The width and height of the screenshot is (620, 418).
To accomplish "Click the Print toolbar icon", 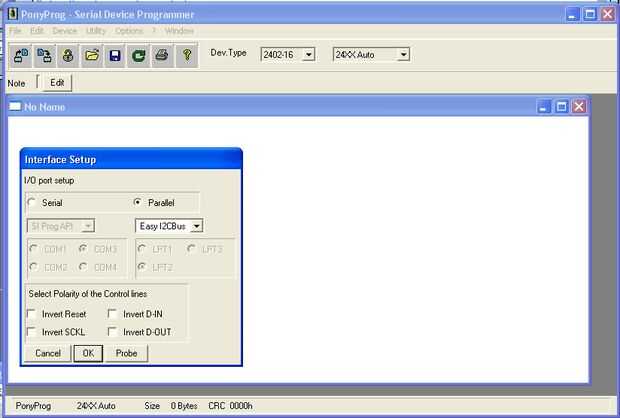I will point(162,55).
